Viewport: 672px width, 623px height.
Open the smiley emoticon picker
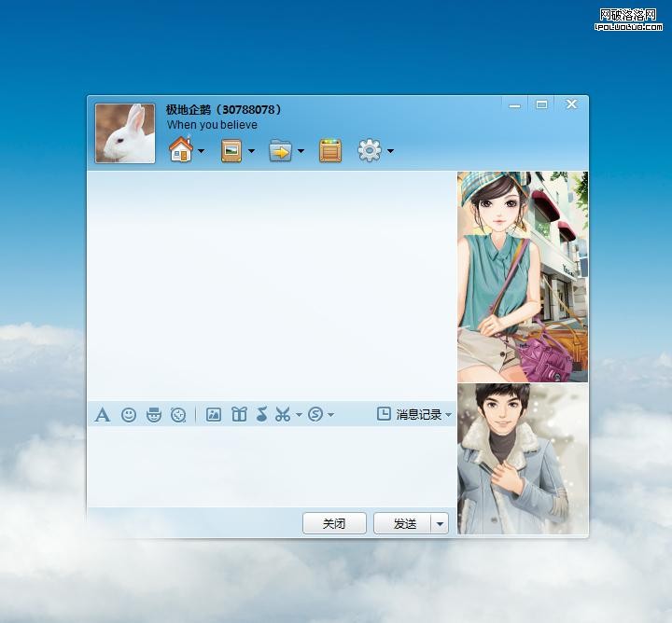129,415
